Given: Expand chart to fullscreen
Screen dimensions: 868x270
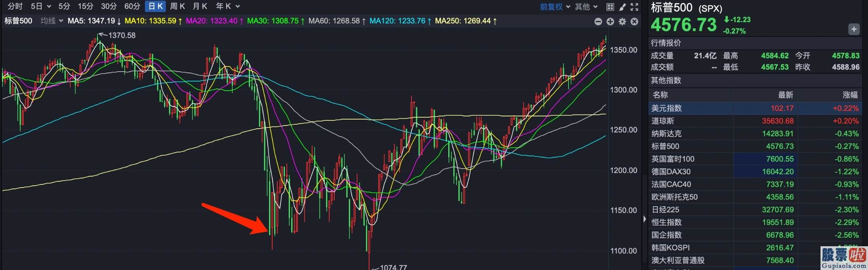Looking at the screenshot, I should pyautogui.click(x=634, y=7).
